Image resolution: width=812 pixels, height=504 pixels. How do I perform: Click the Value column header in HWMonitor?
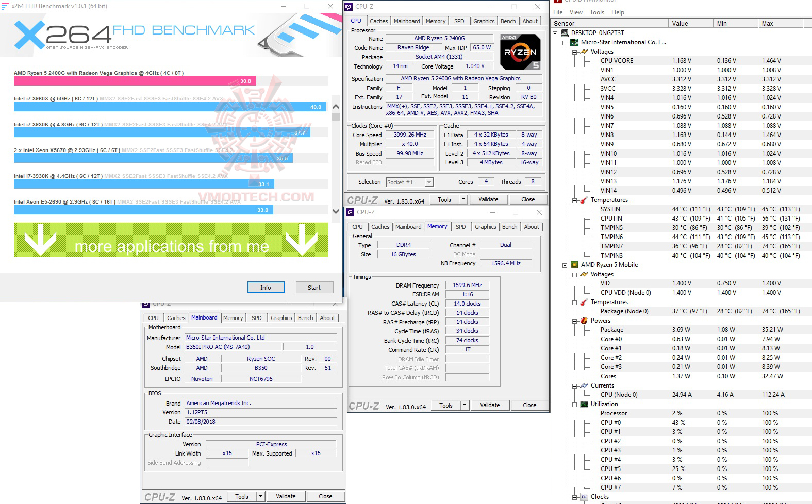click(x=691, y=23)
